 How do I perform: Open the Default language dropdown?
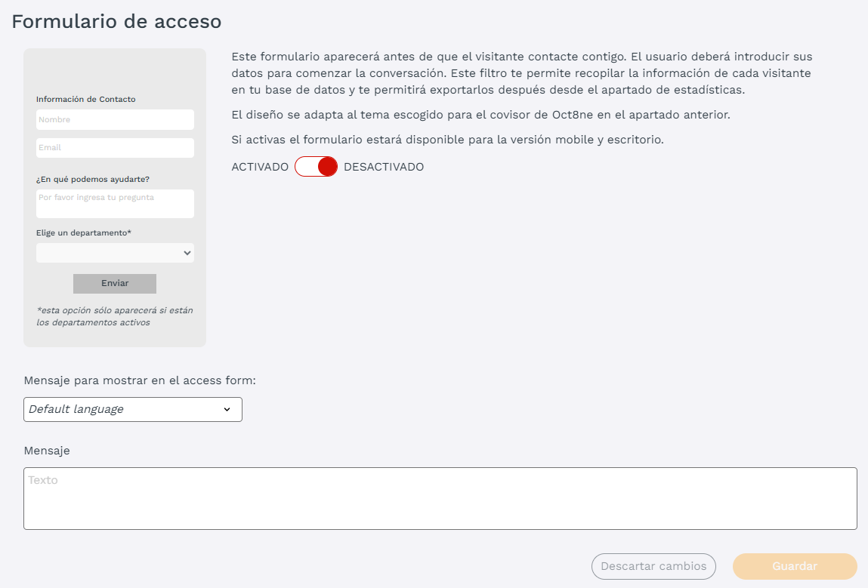[x=133, y=409]
